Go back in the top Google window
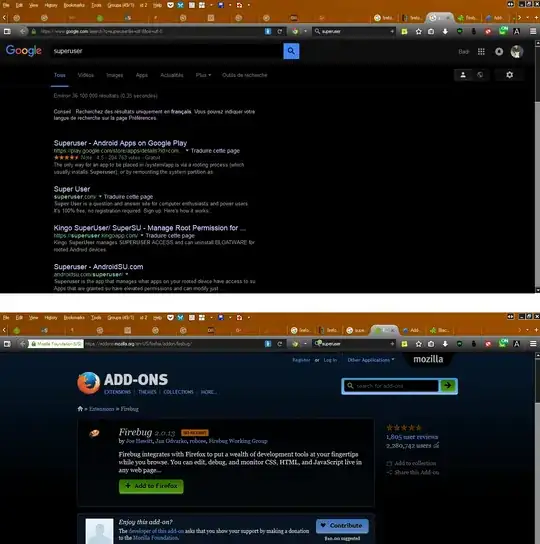The image size is (540, 544). coord(23,32)
